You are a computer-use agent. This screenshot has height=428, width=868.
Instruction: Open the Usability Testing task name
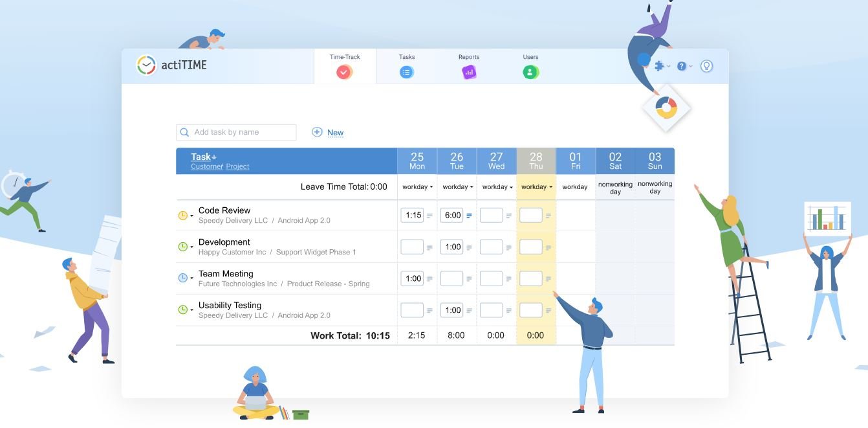click(x=230, y=306)
